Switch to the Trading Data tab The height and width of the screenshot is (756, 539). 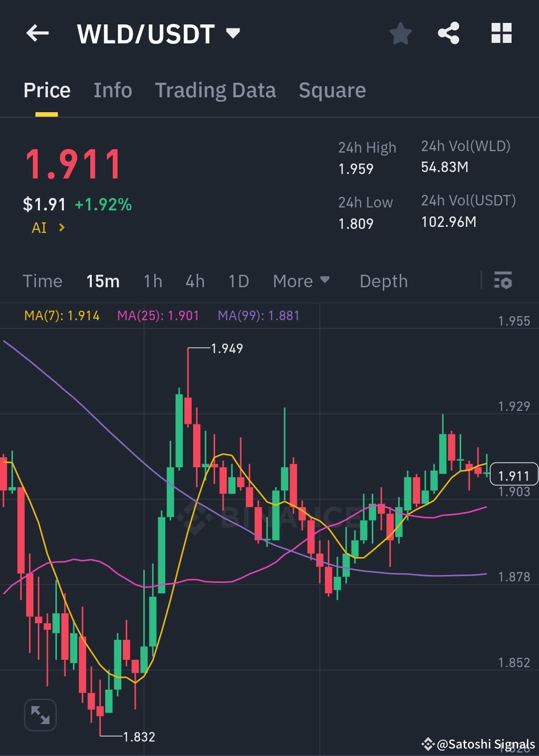pyautogui.click(x=216, y=90)
